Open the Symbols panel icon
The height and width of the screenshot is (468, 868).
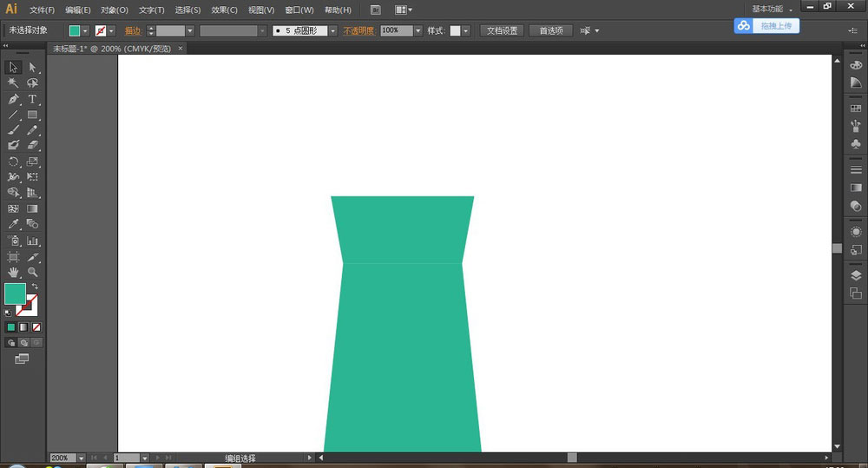point(856,144)
